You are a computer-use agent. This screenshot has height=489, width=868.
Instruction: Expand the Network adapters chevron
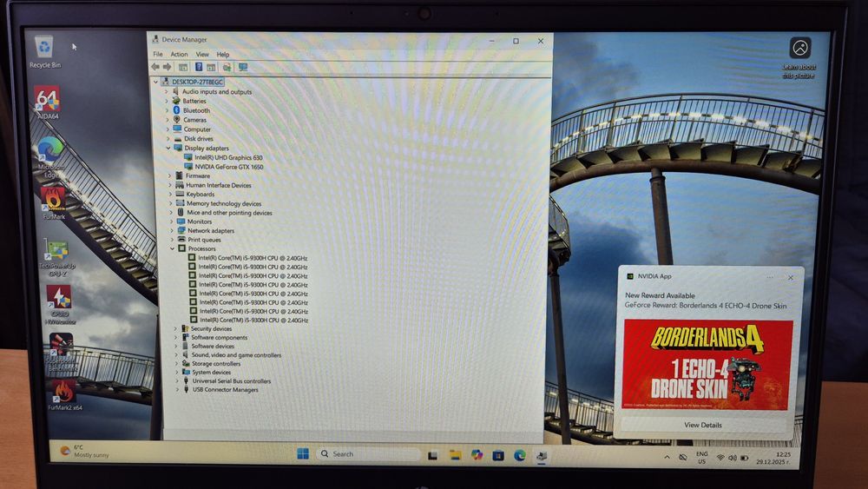[x=172, y=231]
